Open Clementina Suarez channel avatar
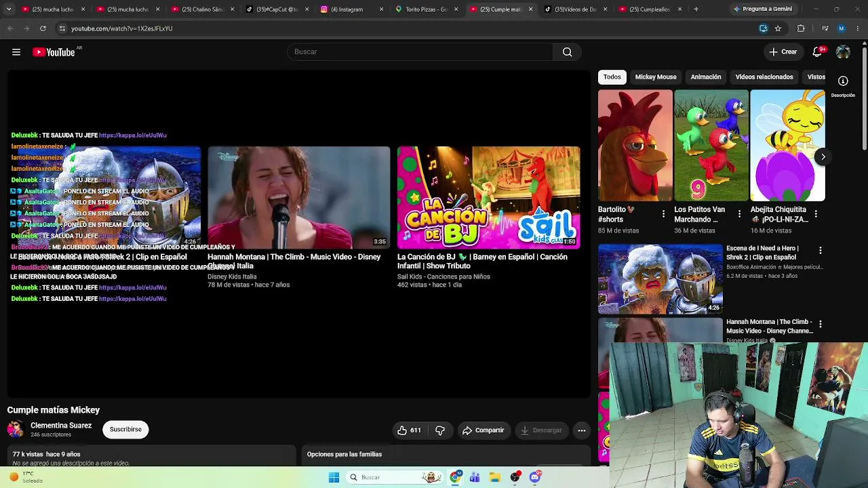The width and height of the screenshot is (868, 488). coord(16,429)
